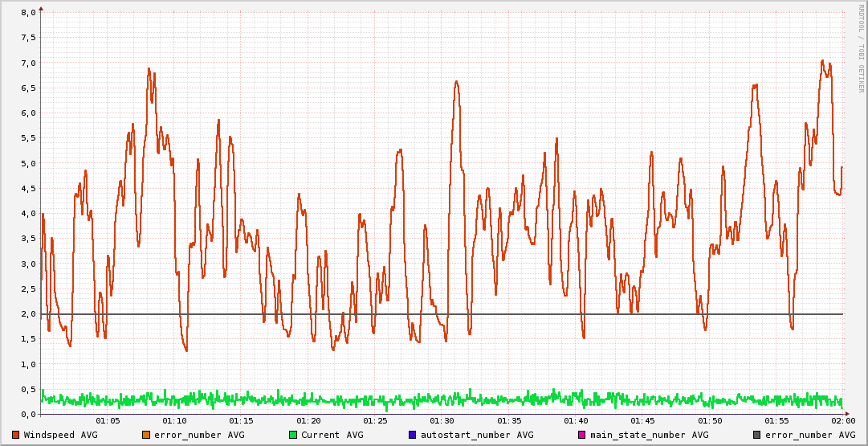Click the orange error_number legend swatch
The height and width of the screenshot is (446, 868).
coord(145,435)
